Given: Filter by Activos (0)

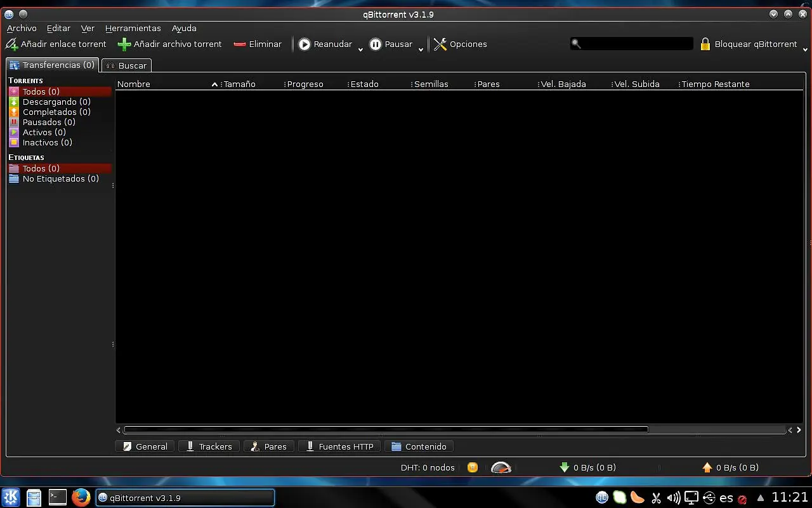Looking at the screenshot, I should click(x=60, y=132).
